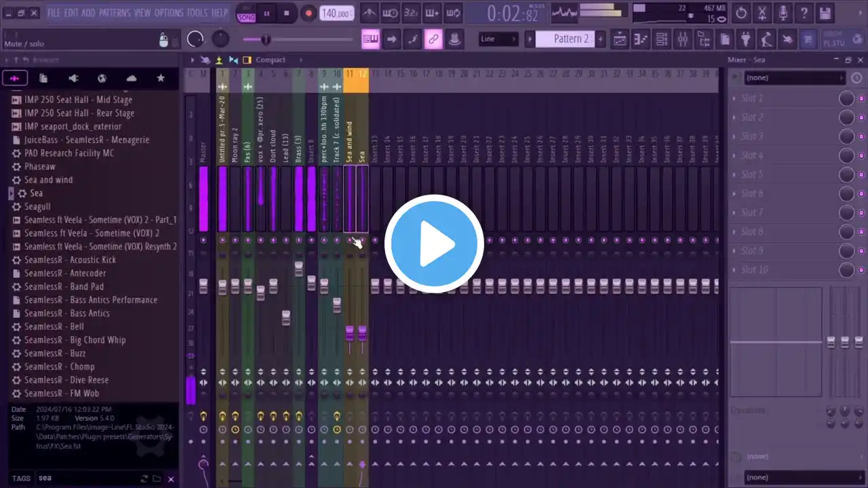Select browser star favorites tab icon
Viewport: 868px width, 488px height.
coord(161,78)
